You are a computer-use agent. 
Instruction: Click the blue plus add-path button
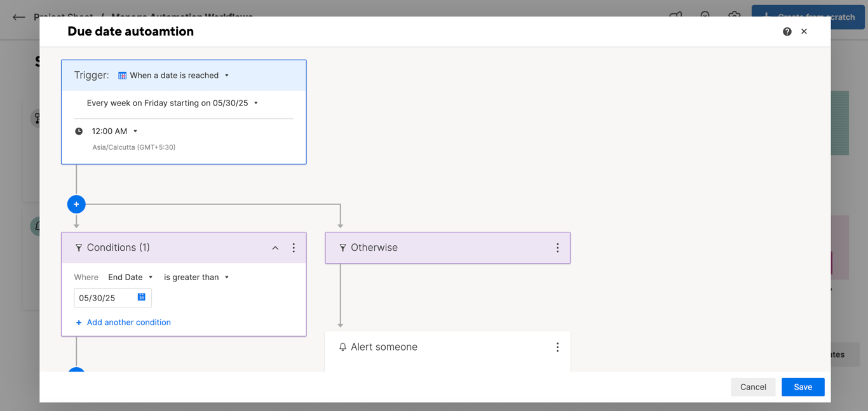click(76, 205)
